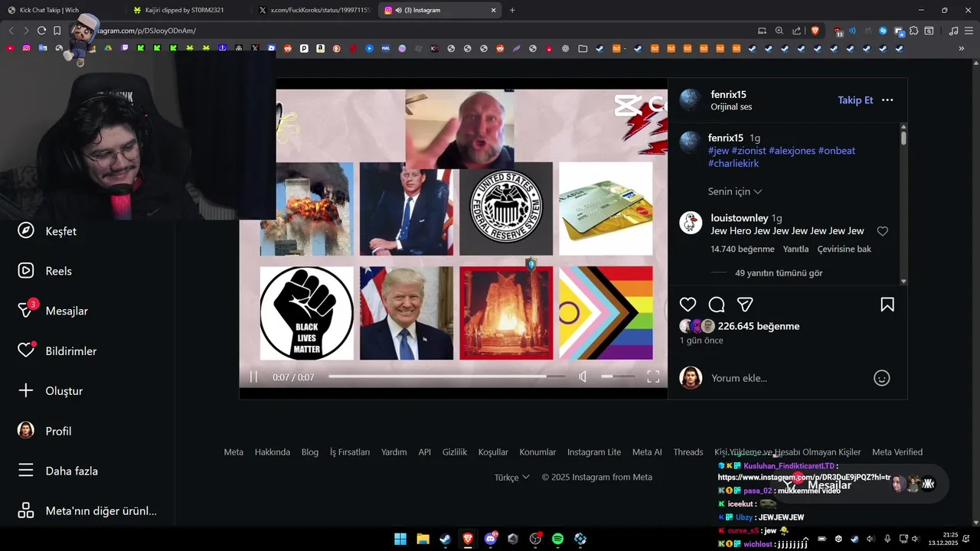
Task: Open Keşfet (Explore) in Instagram sidebar
Action: pos(47,231)
